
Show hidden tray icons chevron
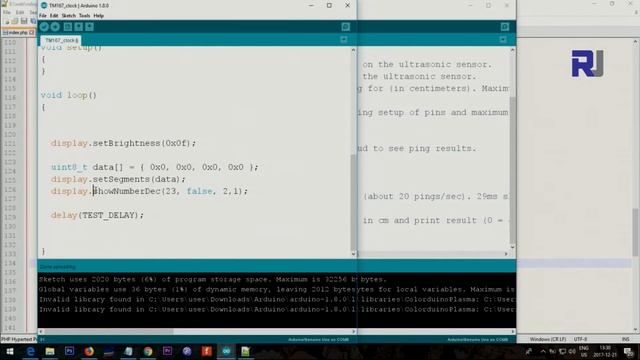(x=543, y=351)
